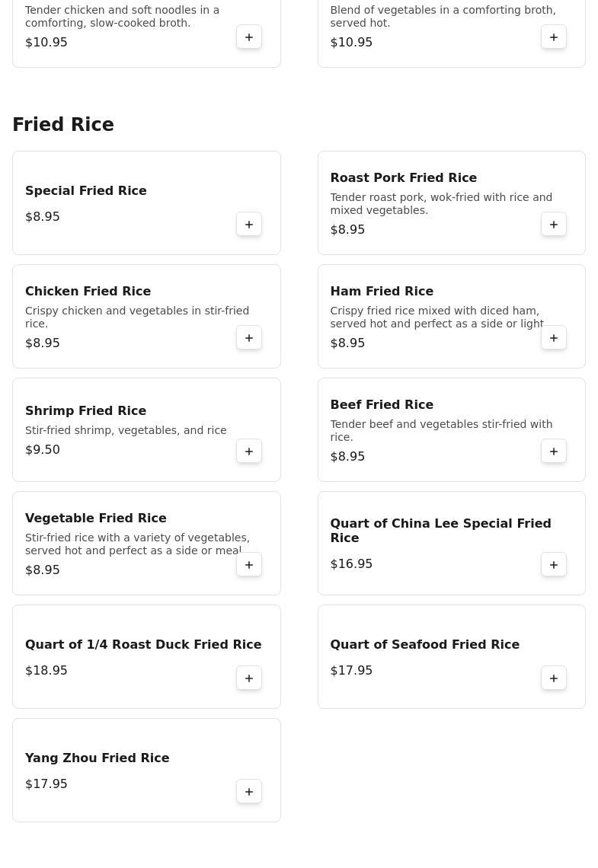This screenshot has height=868, width=598.
Task: Add Vegetable Fried Rice to order
Action: pos(249,565)
